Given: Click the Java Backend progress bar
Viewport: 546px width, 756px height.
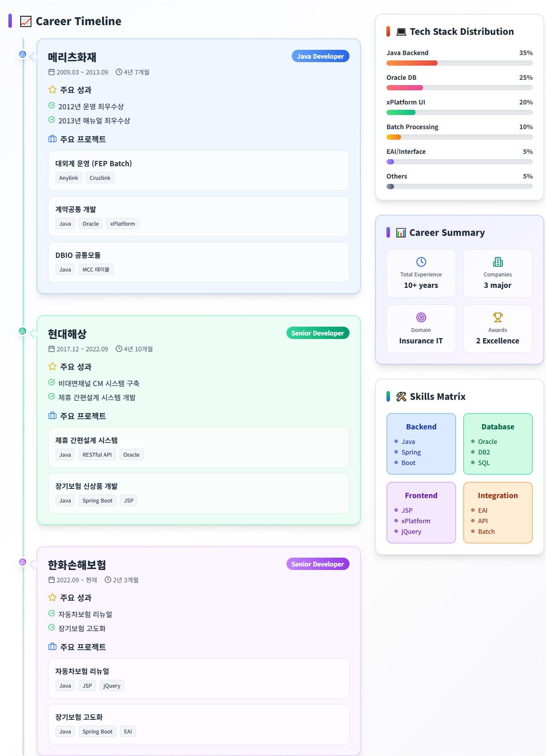Looking at the screenshot, I should [x=460, y=63].
